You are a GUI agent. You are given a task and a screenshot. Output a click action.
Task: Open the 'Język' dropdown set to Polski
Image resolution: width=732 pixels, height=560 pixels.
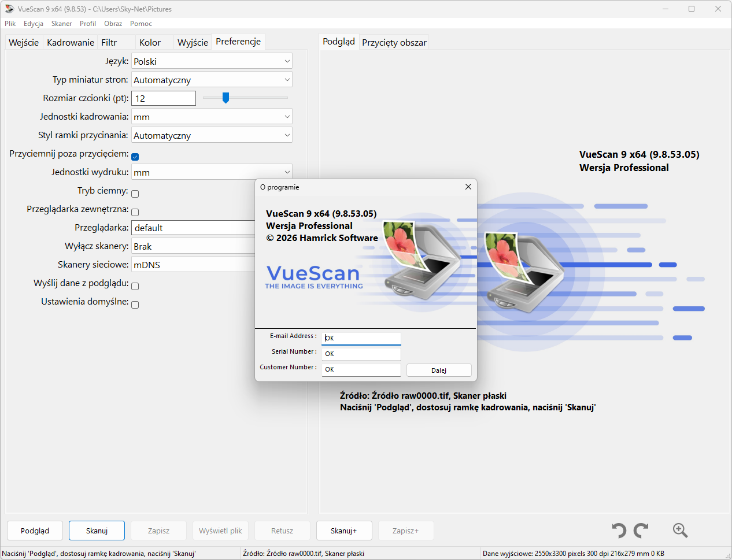(x=212, y=61)
